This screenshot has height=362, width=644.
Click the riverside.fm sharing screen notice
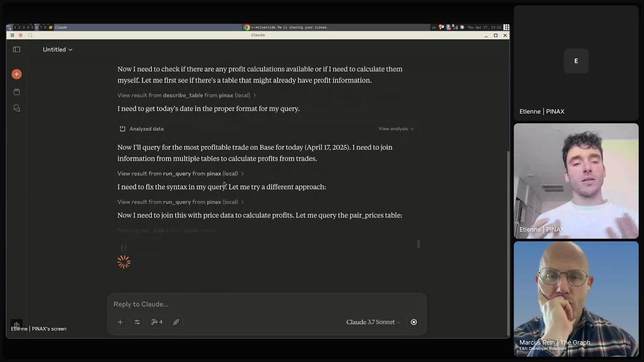[289, 27]
